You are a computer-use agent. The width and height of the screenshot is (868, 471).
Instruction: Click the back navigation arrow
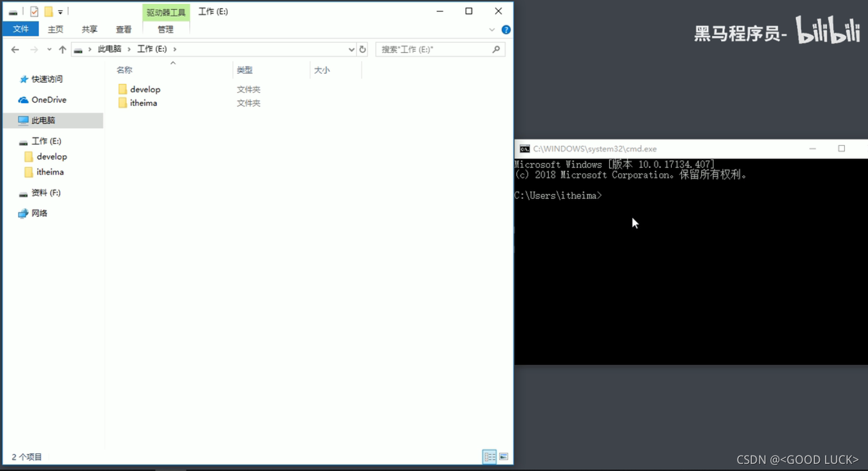click(x=15, y=49)
